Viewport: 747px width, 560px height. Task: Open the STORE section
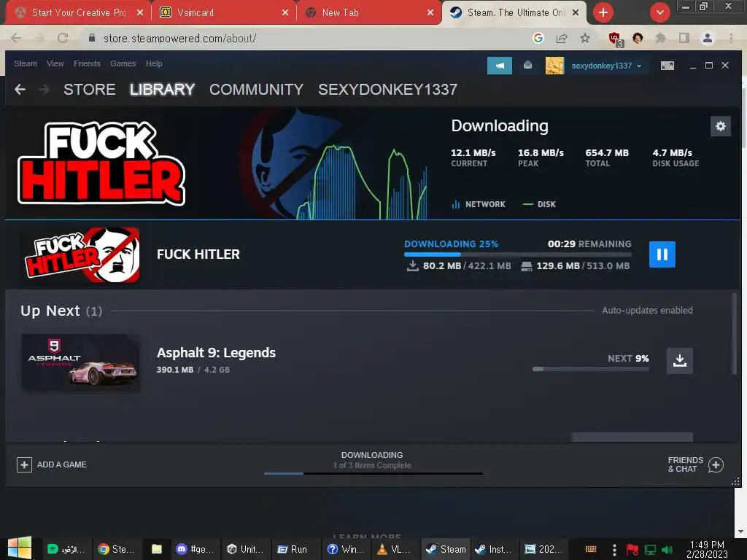tap(90, 90)
